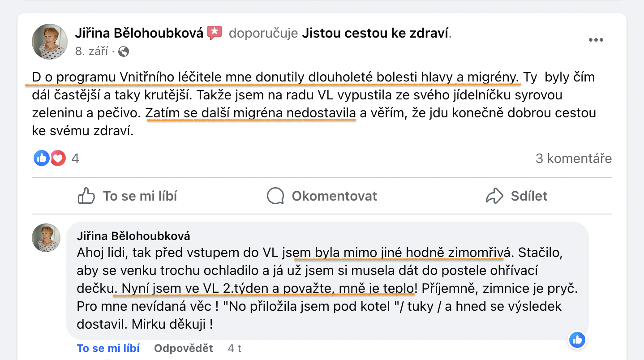Click the recommendation star badge icon
Viewport: 644px width, 360px height.
pos(215,33)
